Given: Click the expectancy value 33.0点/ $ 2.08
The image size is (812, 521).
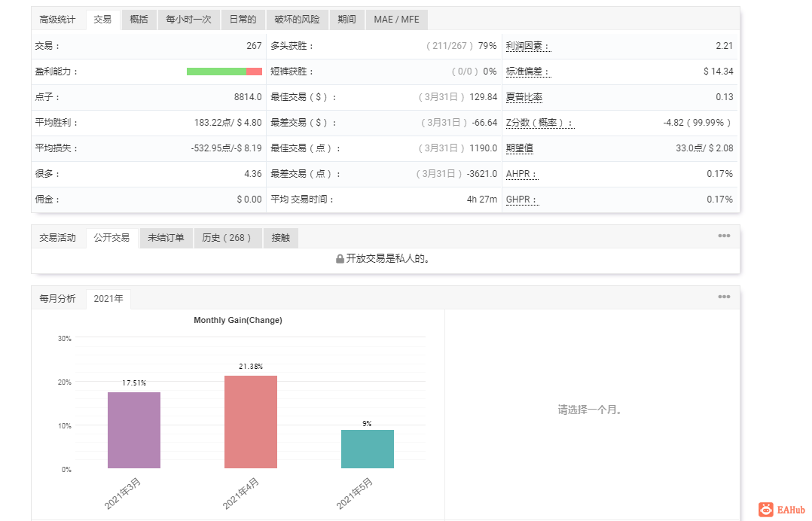Looking at the screenshot, I should (704, 148).
